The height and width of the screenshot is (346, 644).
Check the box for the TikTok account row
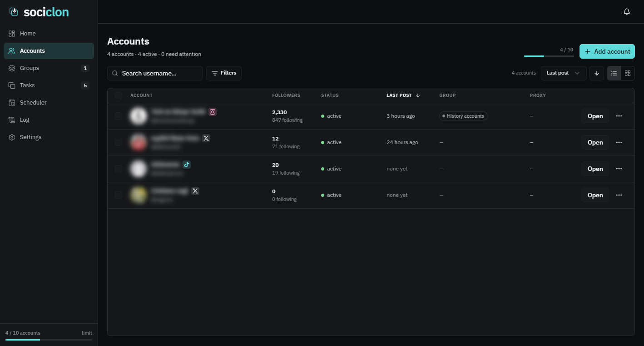tap(119, 169)
